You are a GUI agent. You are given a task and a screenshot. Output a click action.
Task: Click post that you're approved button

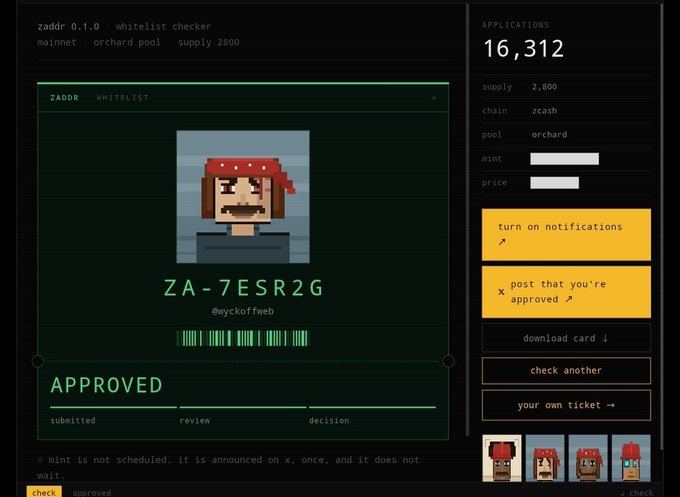point(566,292)
